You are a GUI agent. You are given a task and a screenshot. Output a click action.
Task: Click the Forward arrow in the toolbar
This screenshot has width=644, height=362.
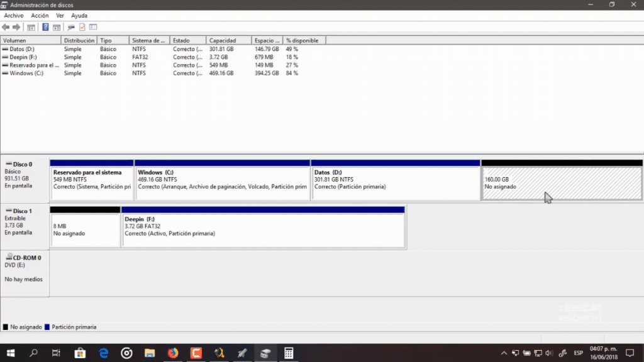pyautogui.click(x=16, y=27)
